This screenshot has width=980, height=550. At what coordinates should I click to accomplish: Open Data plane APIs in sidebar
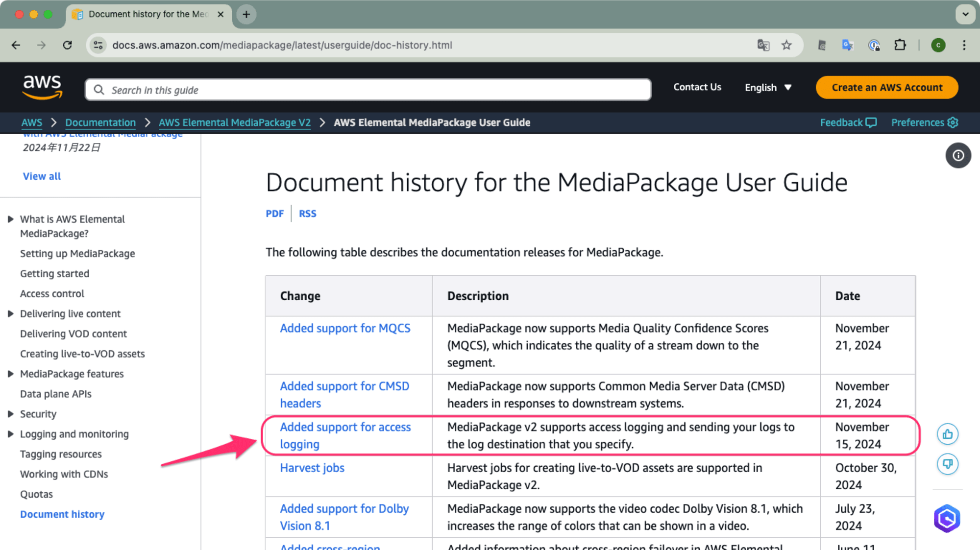point(56,394)
